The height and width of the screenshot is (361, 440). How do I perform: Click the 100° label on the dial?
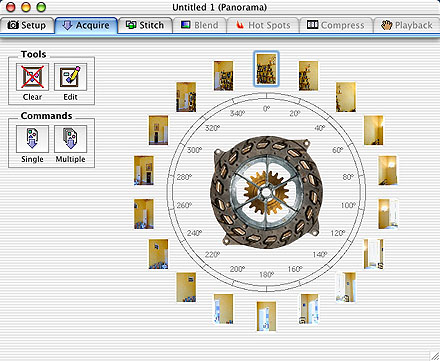348,205
